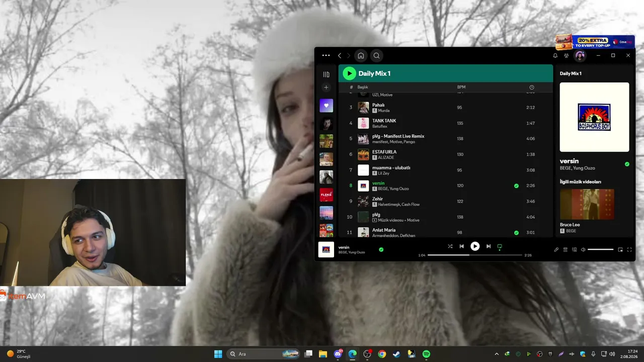The image size is (644, 362).
Task: Open Discord from the taskbar
Action: click(x=338, y=354)
